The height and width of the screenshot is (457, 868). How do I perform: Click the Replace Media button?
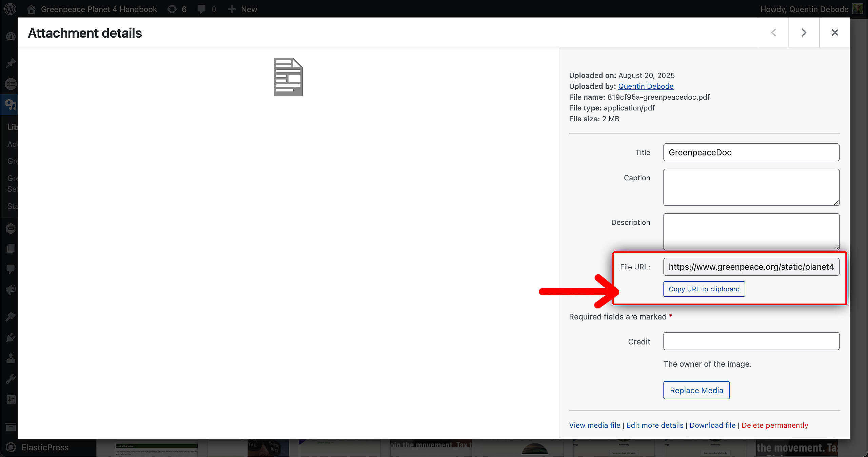(696, 390)
